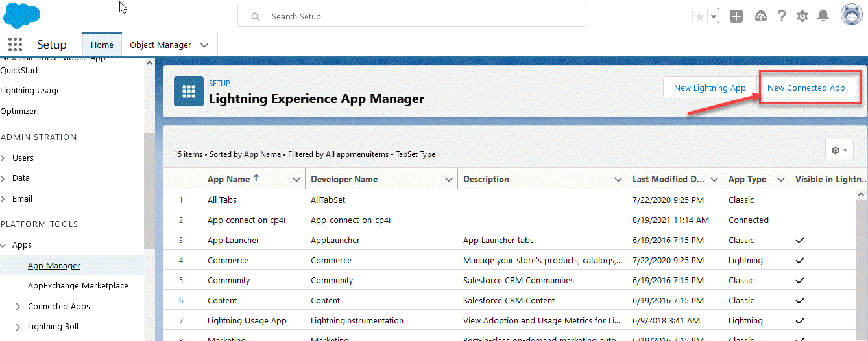Open the Favorites star icon
The width and height of the screenshot is (868, 341).
click(x=699, y=17)
